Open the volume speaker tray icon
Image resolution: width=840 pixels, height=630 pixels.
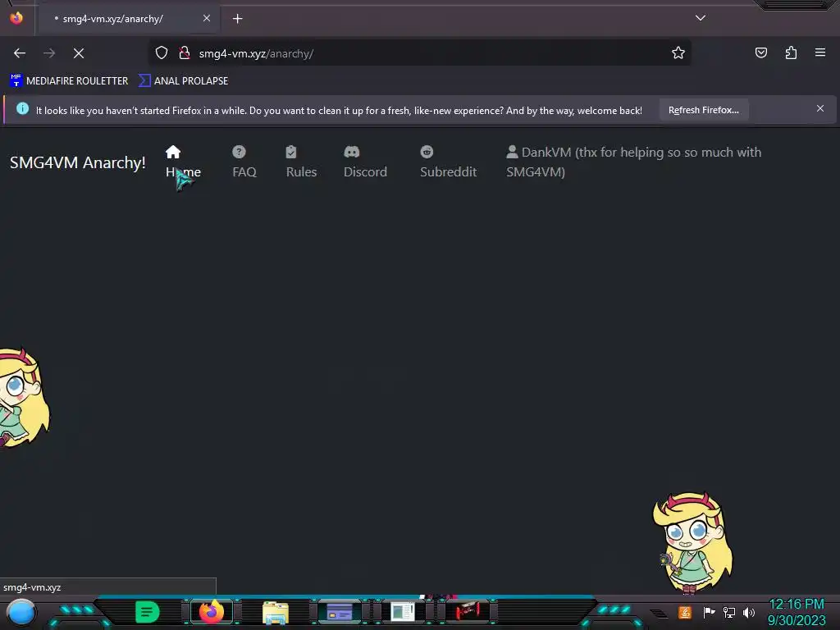[x=749, y=612]
